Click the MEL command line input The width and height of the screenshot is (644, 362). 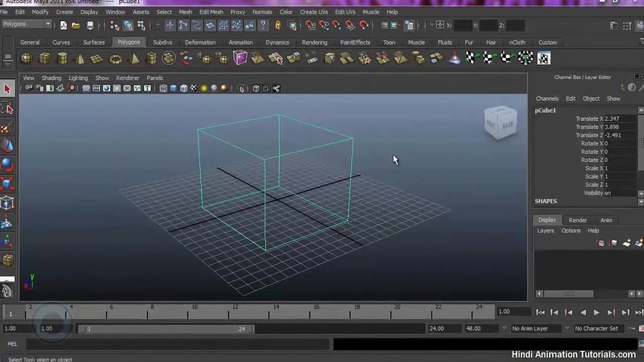(x=178, y=345)
